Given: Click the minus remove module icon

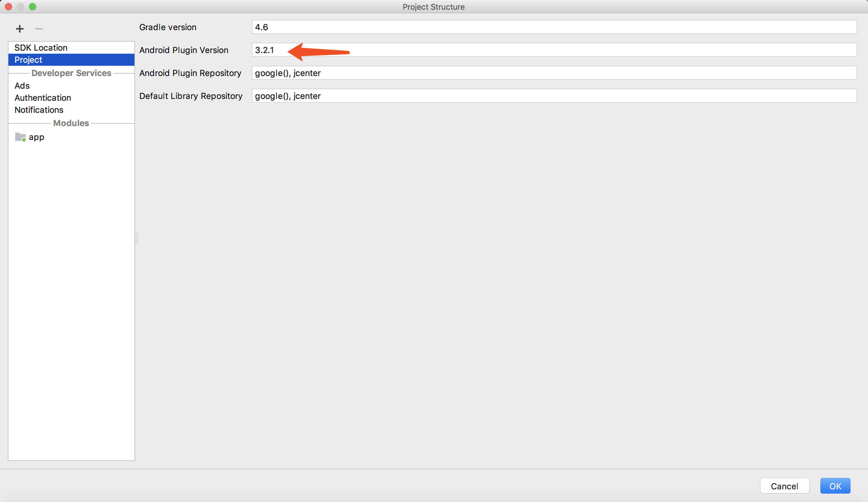Looking at the screenshot, I should tap(39, 29).
